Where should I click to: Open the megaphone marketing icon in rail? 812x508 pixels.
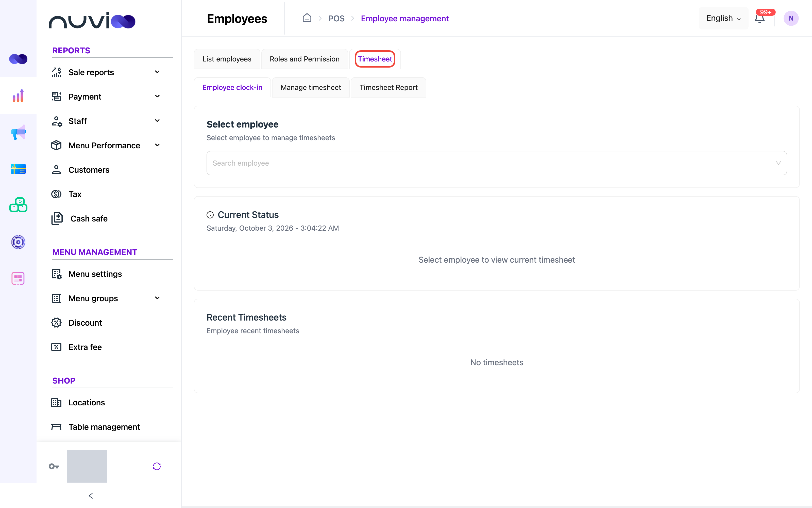click(x=18, y=132)
